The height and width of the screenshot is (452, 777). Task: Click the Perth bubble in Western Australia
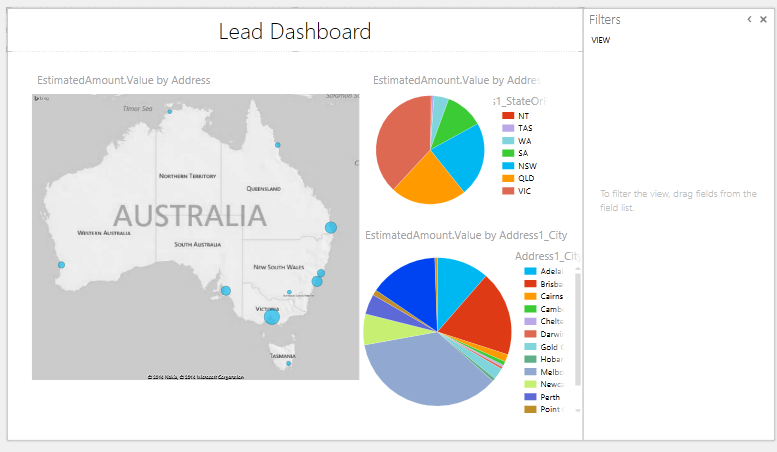pyautogui.click(x=61, y=265)
